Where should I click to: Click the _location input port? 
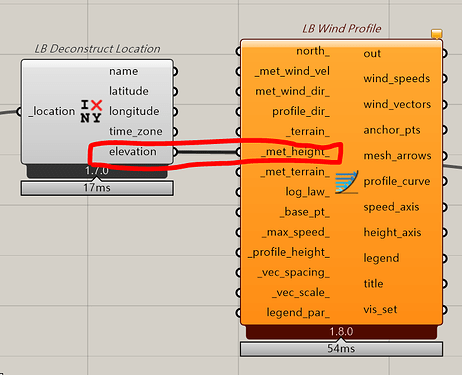pyautogui.click(x=19, y=111)
